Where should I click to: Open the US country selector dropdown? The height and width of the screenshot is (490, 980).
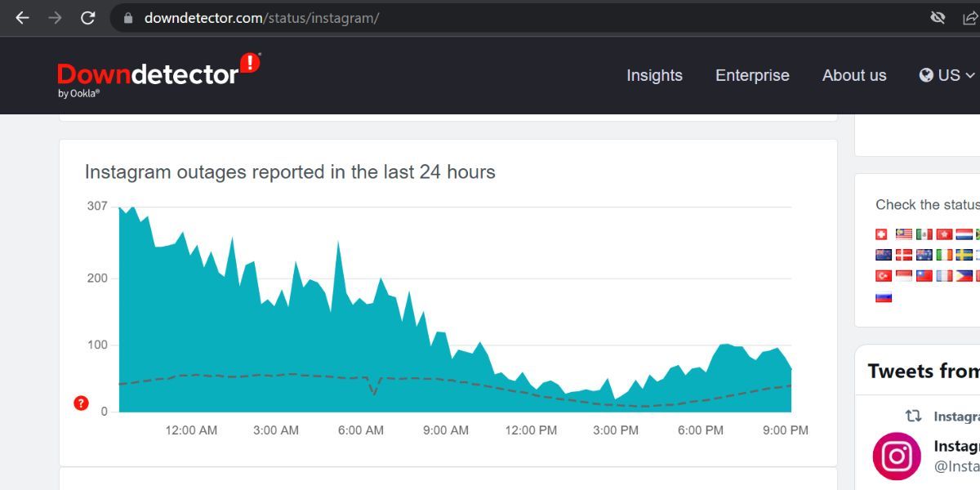[947, 75]
